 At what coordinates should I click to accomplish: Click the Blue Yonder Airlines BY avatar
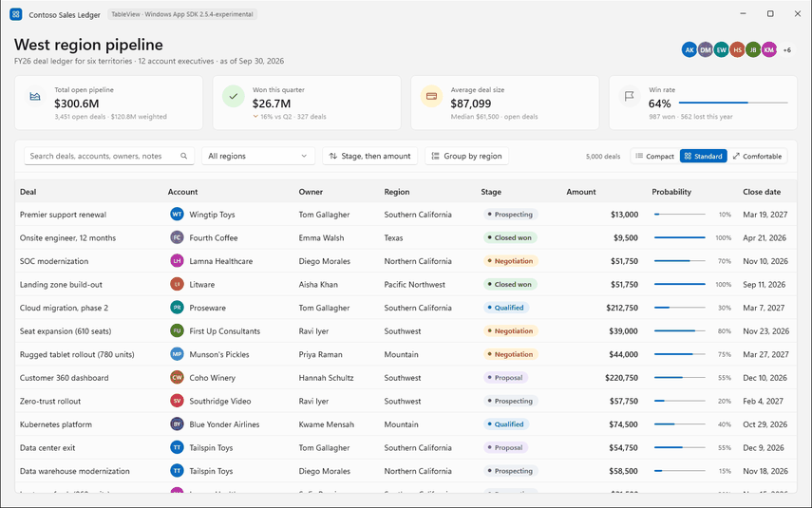pos(177,424)
